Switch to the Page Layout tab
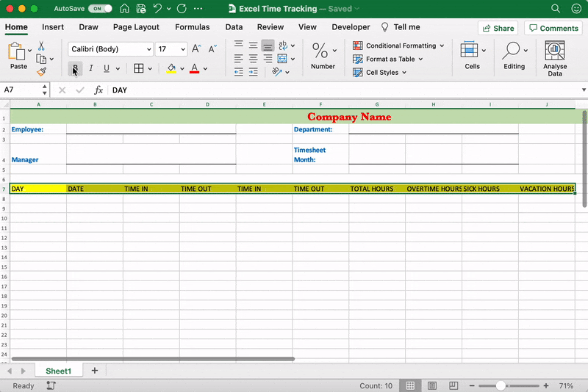The width and height of the screenshot is (588, 392). tap(136, 27)
